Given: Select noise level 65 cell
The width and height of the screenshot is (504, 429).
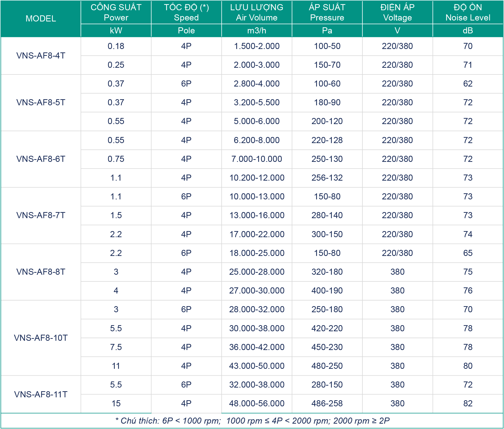Looking at the screenshot, I should coord(468,253).
